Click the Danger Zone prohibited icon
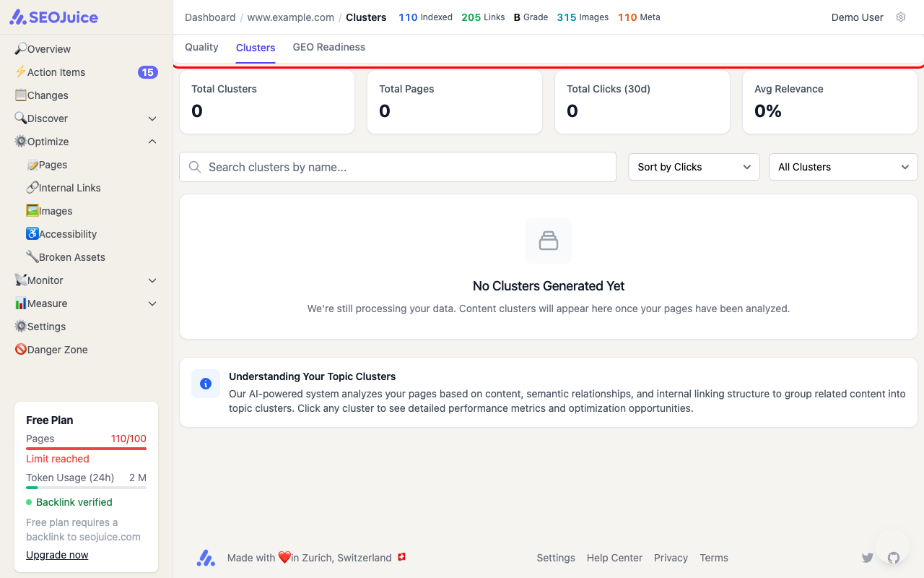Image resolution: width=924 pixels, height=578 pixels. coord(20,349)
